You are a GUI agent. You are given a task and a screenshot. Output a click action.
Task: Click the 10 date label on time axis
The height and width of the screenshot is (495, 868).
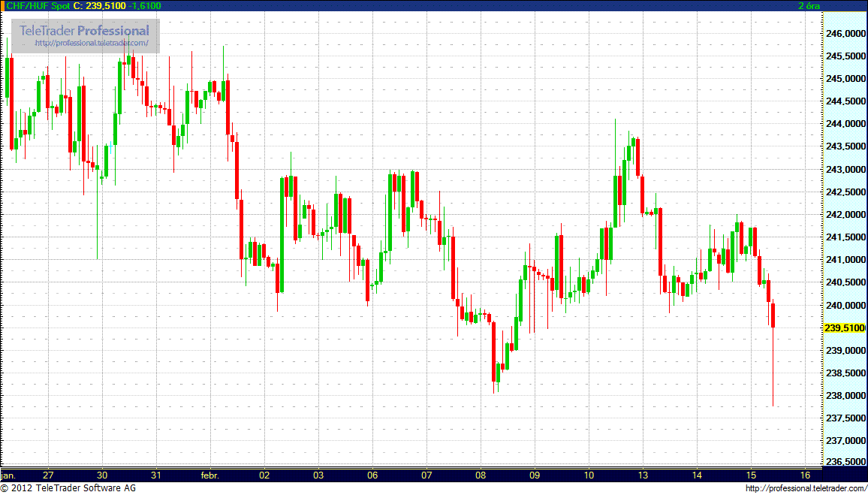pyautogui.click(x=589, y=475)
